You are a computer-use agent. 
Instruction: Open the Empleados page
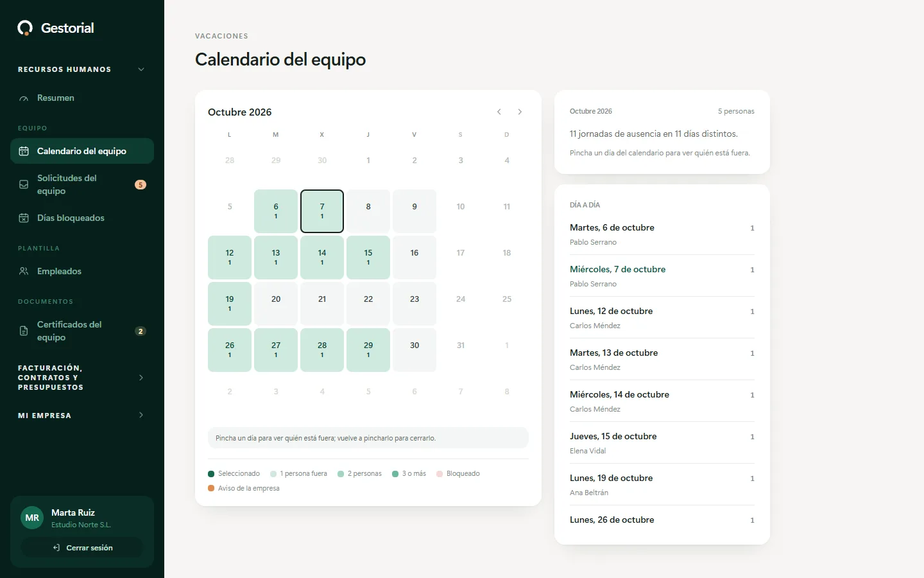(82, 271)
